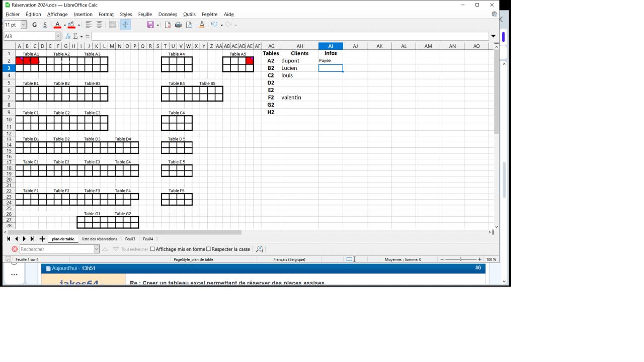Image resolution: width=644 pixels, height=362 pixels.
Task: Open the save options dropdown arrow
Action: coord(157,25)
